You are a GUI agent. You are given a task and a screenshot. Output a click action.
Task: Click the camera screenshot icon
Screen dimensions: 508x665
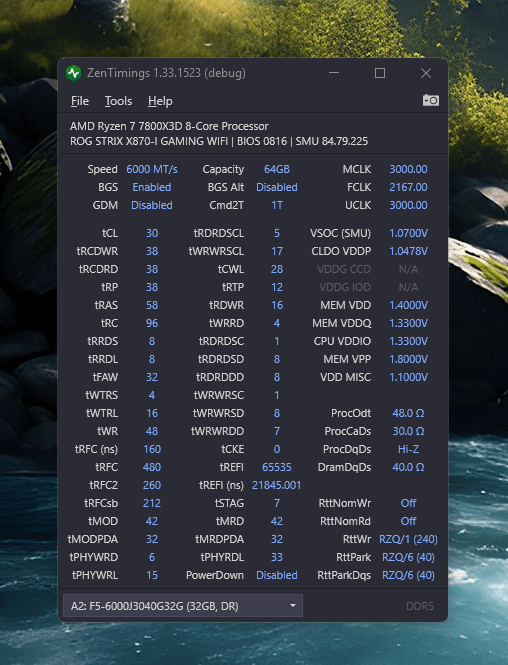pyautogui.click(x=431, y=101)
